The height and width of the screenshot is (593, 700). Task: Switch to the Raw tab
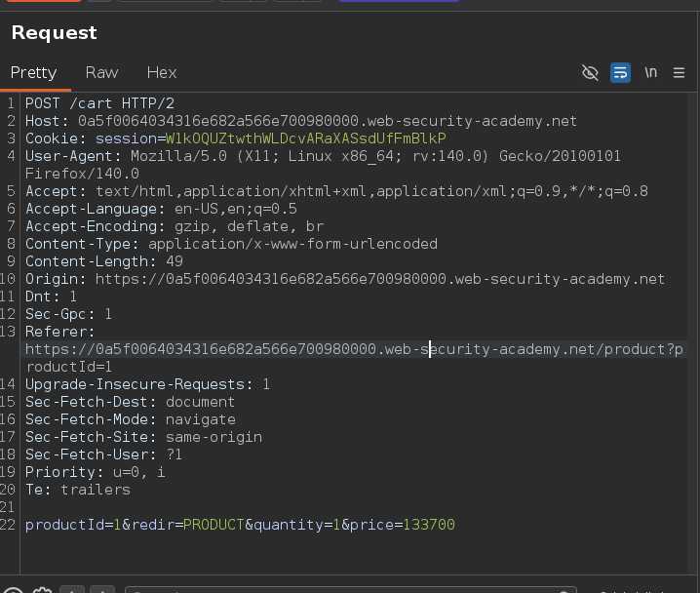pos(101,73)
